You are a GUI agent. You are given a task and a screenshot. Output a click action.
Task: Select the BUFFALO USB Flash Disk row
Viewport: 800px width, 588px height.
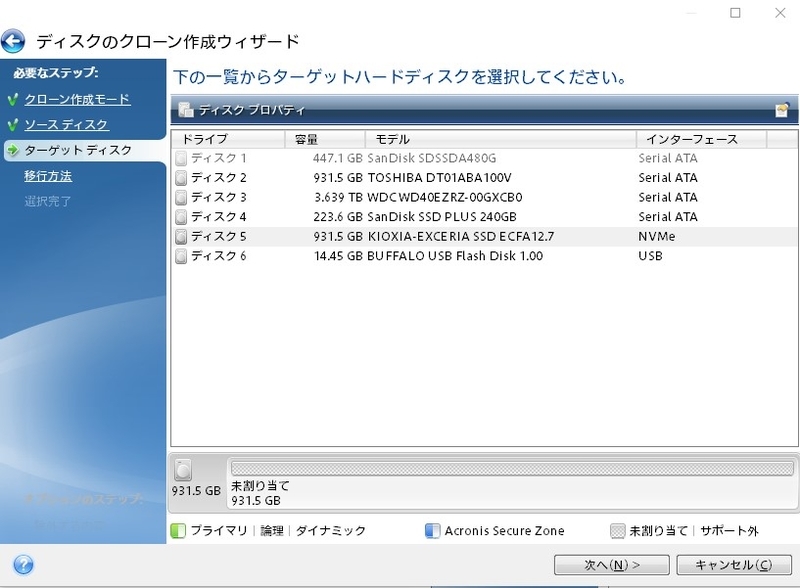tap(484, 256)
